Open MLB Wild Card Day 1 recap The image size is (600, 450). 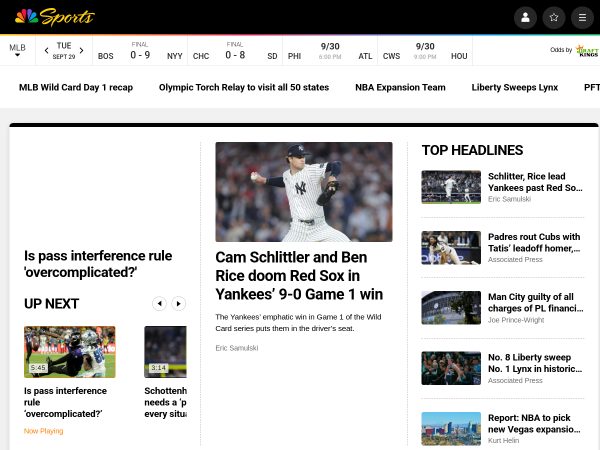click(x=76, y=87)
